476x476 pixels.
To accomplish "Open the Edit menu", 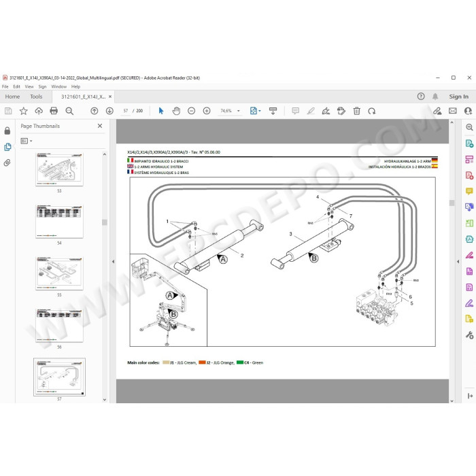I will [x=17, y=86].
